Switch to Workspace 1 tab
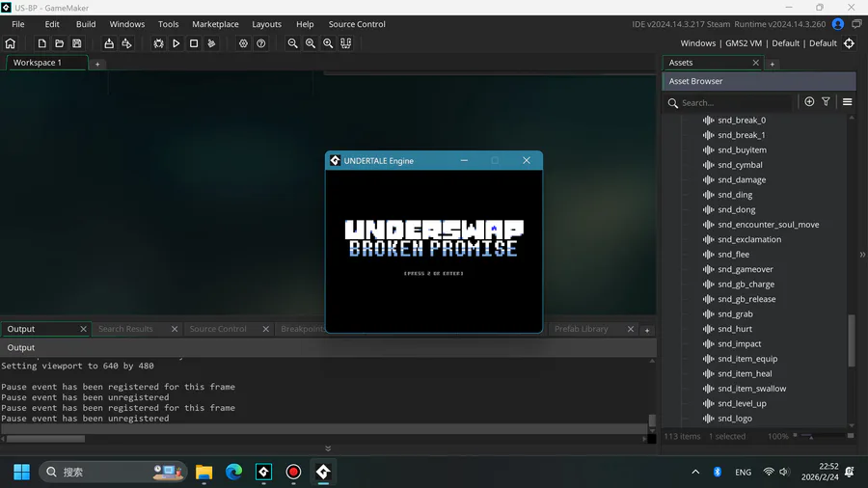 pos(46,63)
